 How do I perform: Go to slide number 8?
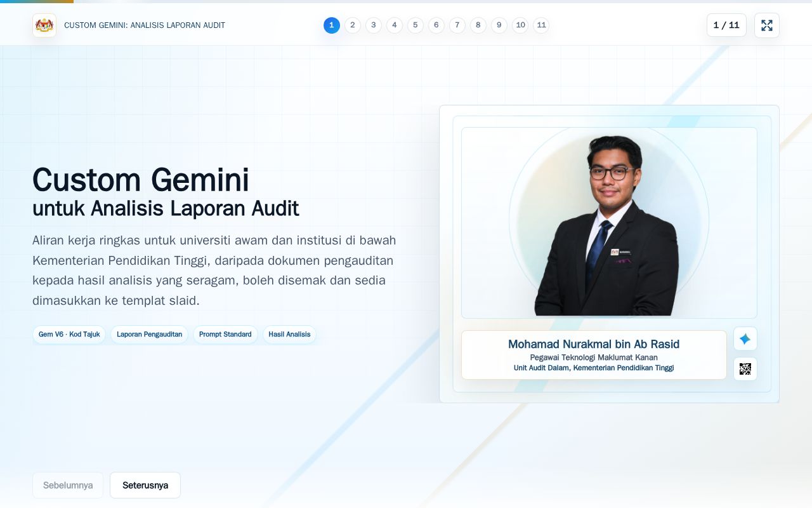(478, 25)
